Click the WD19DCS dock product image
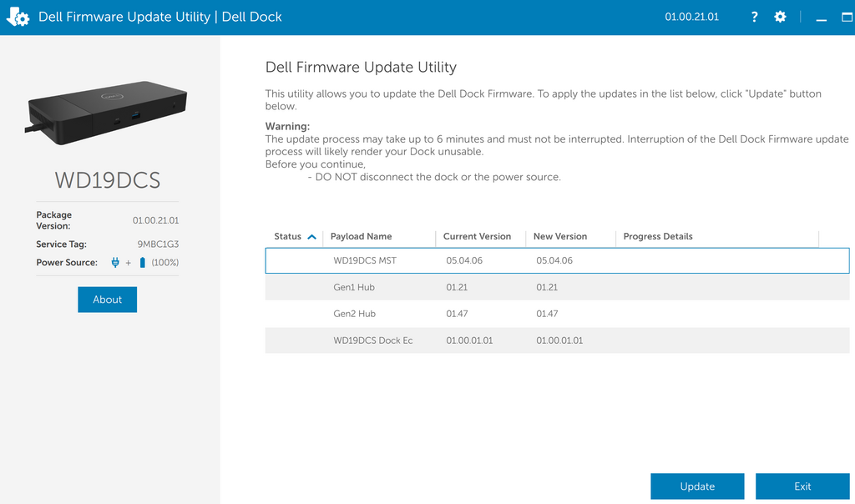The height and width of the screenshot is (504, 855). click(106, 113)
